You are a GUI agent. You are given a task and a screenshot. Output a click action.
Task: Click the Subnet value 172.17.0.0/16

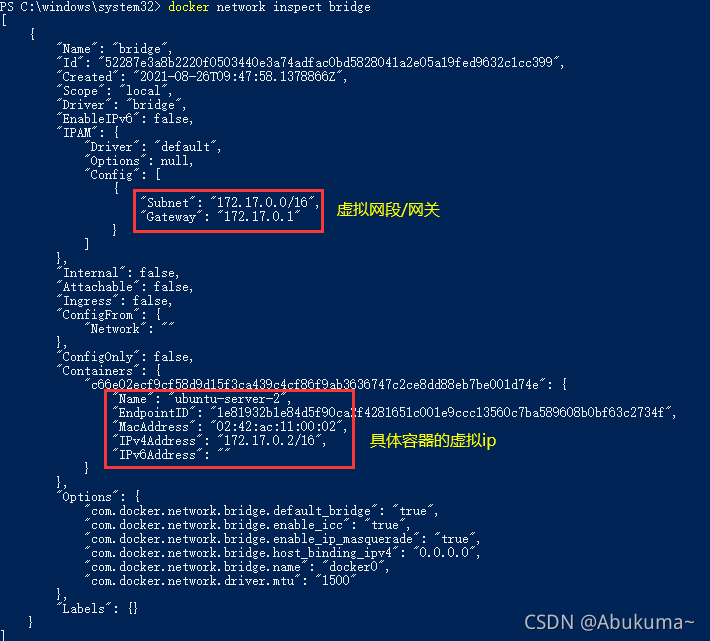click(x=262, y=202)
